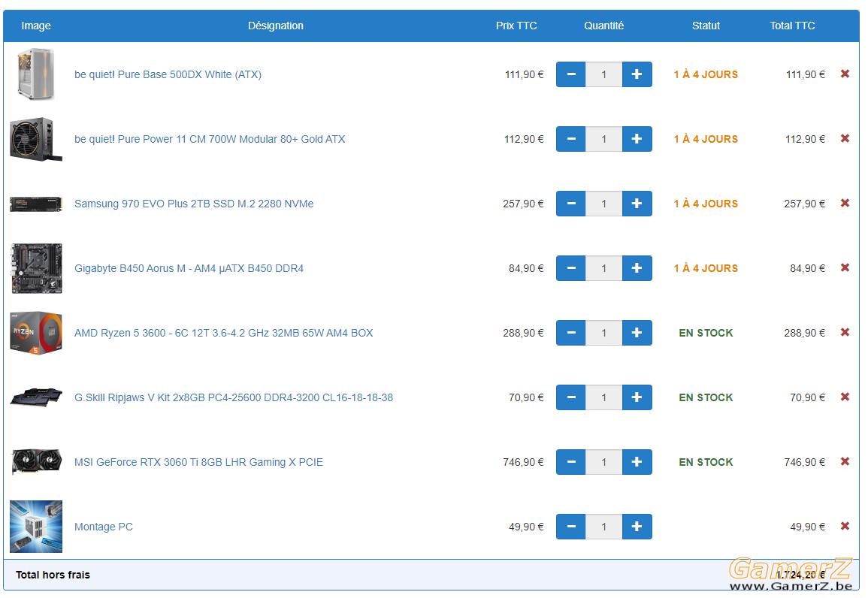View AMD Ryzen 5 3600 product page
Screen dimensions: 868x598
pyautogui.click(x=224, y=333)
